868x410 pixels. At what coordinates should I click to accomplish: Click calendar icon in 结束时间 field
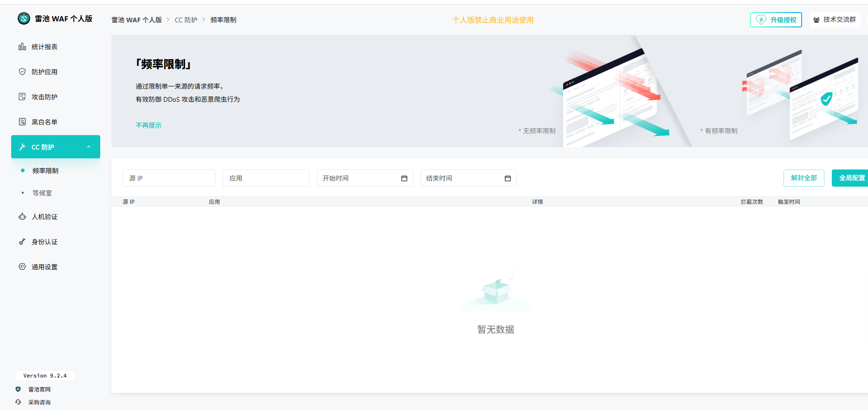pos(508,178)
